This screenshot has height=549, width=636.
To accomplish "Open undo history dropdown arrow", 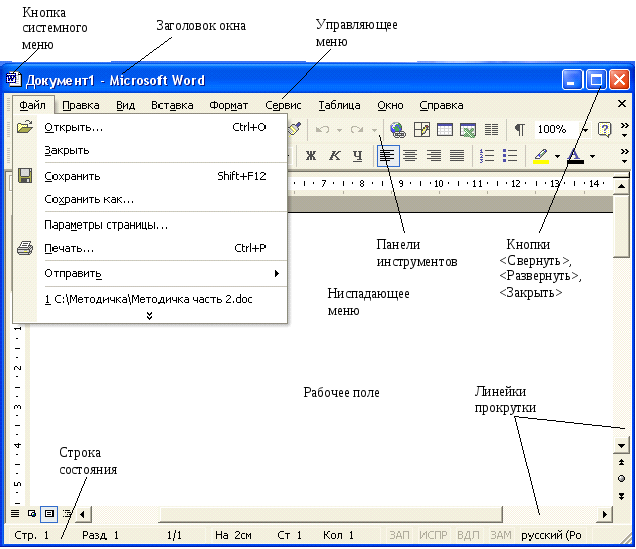I will pos(339,130).
